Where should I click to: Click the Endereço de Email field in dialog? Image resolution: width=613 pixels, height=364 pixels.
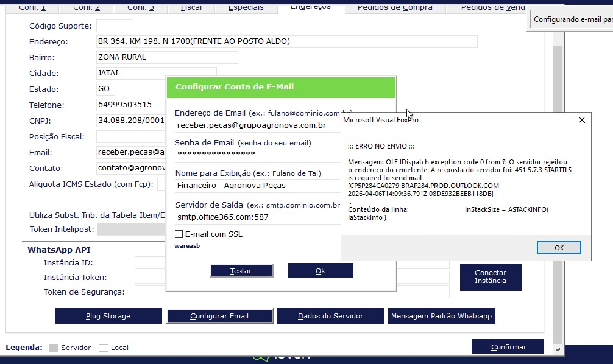pyautogui.click(x=258, y=125)
